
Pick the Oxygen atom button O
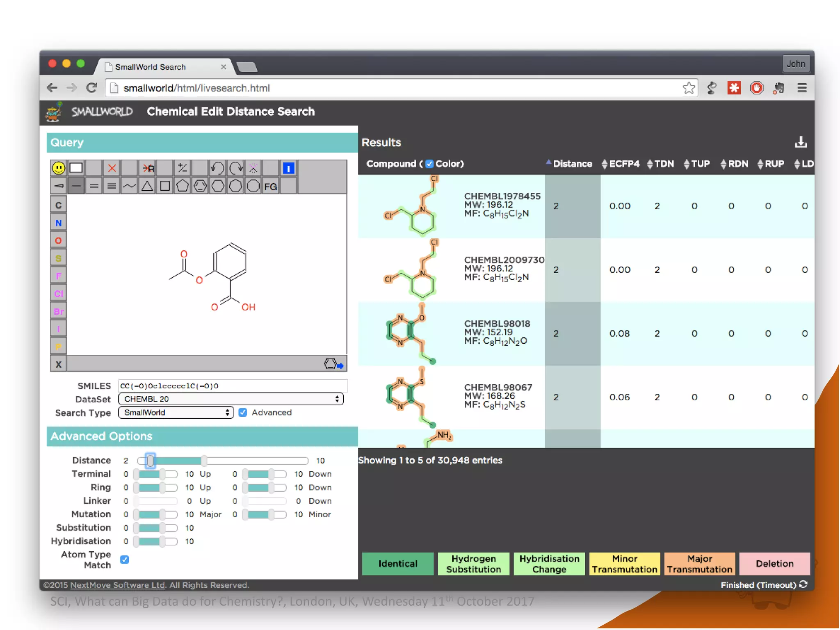59,240
